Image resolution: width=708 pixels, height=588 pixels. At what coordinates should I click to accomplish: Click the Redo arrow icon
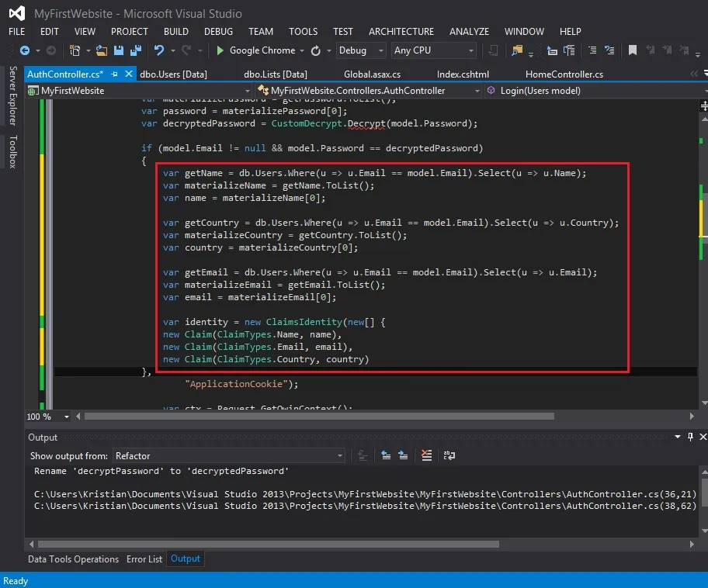pyautogui.click(x=186, y=50)
